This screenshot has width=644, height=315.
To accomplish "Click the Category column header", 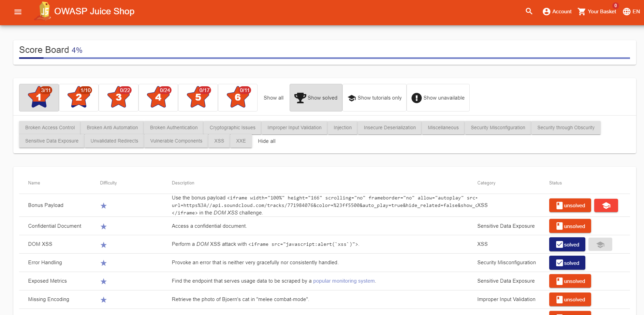I will (486, 183).
